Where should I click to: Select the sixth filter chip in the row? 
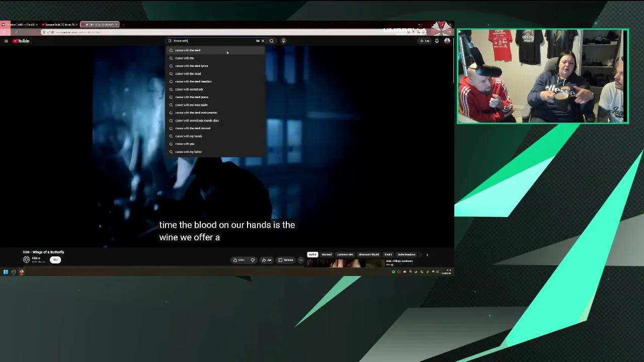(x=407, y=254)
